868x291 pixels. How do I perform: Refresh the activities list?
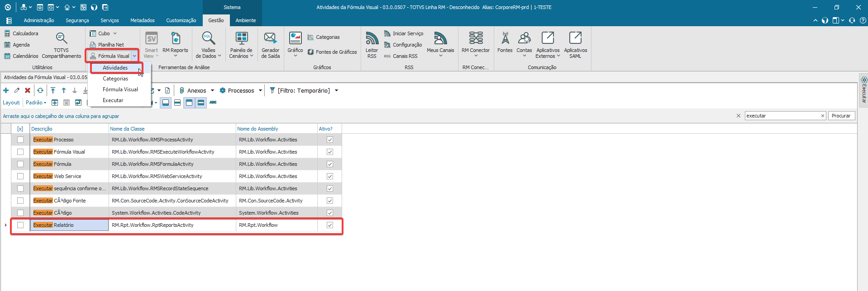(40, 90)
